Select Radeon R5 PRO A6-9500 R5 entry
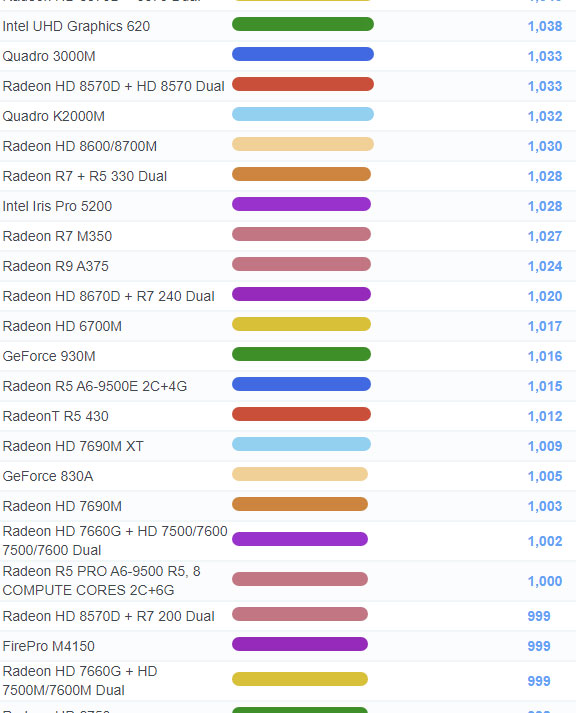The width and height of the screenshot is (576, 713). tap(102, 581)
